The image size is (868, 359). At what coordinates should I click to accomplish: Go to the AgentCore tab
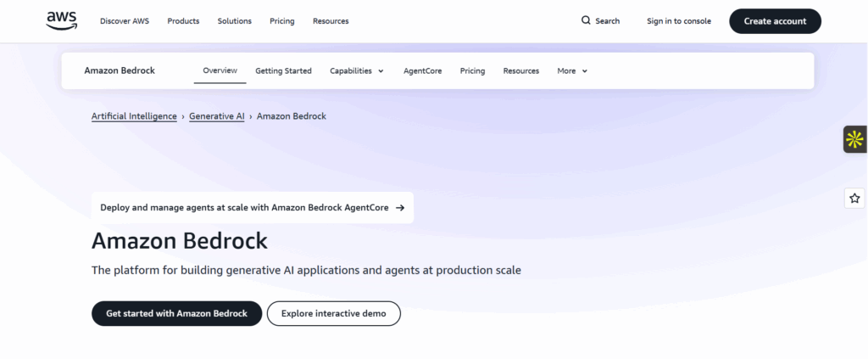[x=422, y=71]
